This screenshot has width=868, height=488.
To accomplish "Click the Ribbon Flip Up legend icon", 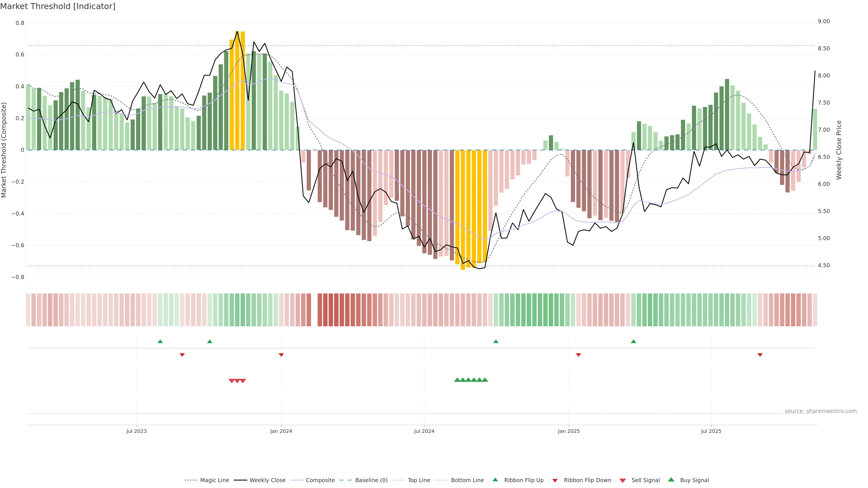I will 495,480.
